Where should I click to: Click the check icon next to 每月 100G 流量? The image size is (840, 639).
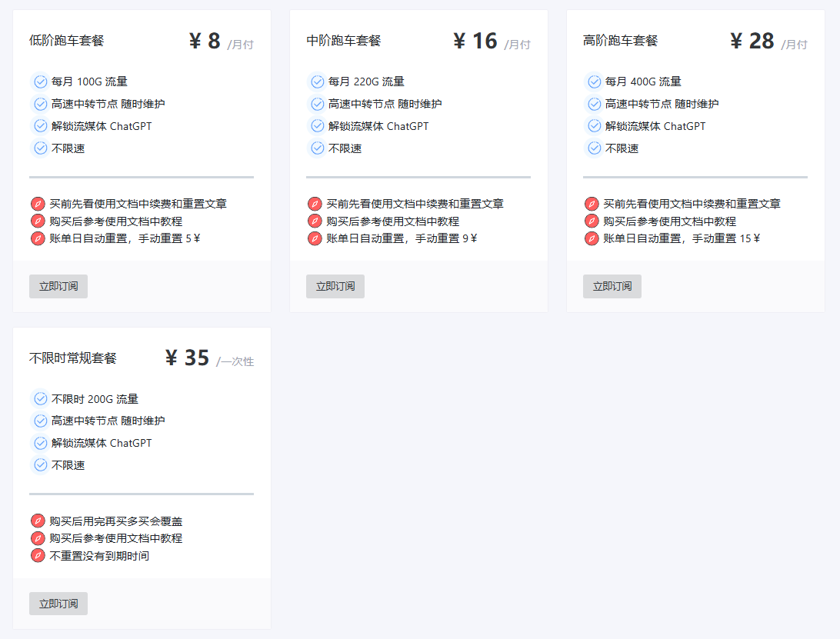click(40, 81)
